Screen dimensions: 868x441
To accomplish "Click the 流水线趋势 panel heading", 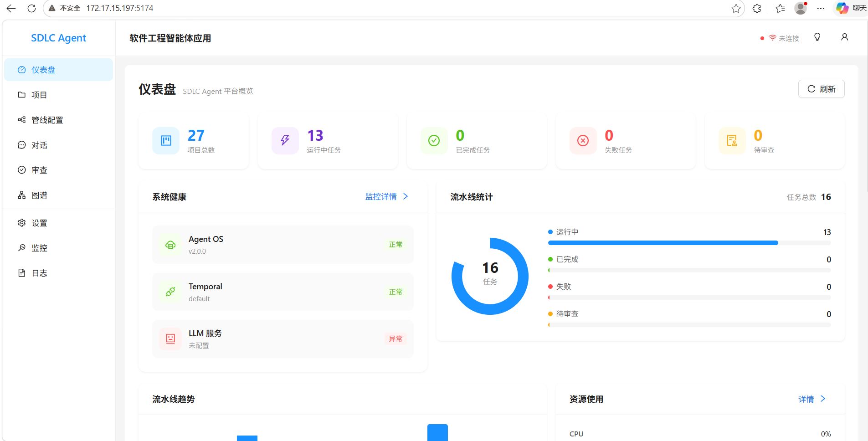I will point(173,399).
